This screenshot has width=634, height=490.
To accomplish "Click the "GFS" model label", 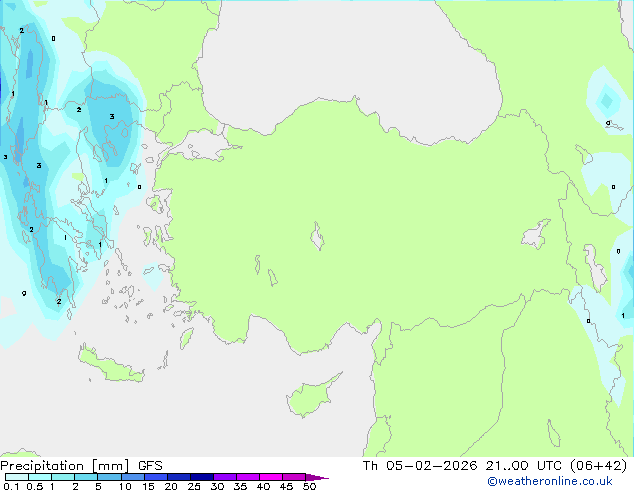I will pos(150,466).
